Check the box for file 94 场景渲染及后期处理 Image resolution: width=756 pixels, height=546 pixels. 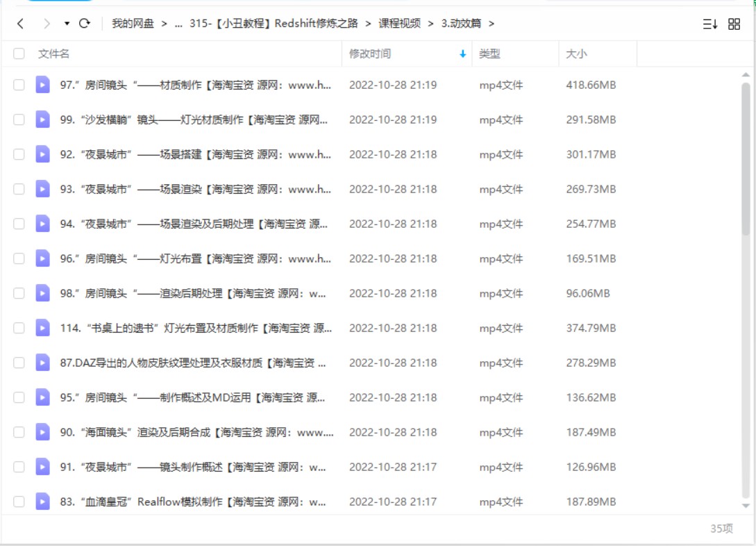(x=19, y=224)
